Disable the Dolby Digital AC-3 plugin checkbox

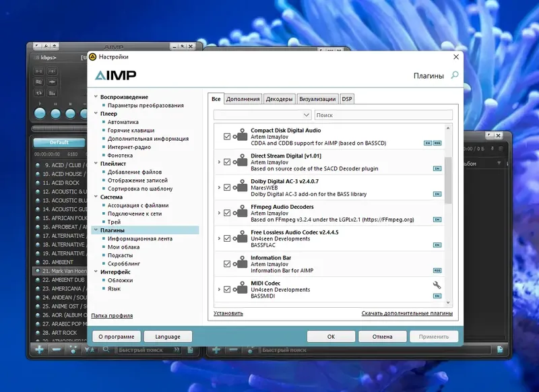(x=227, y=187)
